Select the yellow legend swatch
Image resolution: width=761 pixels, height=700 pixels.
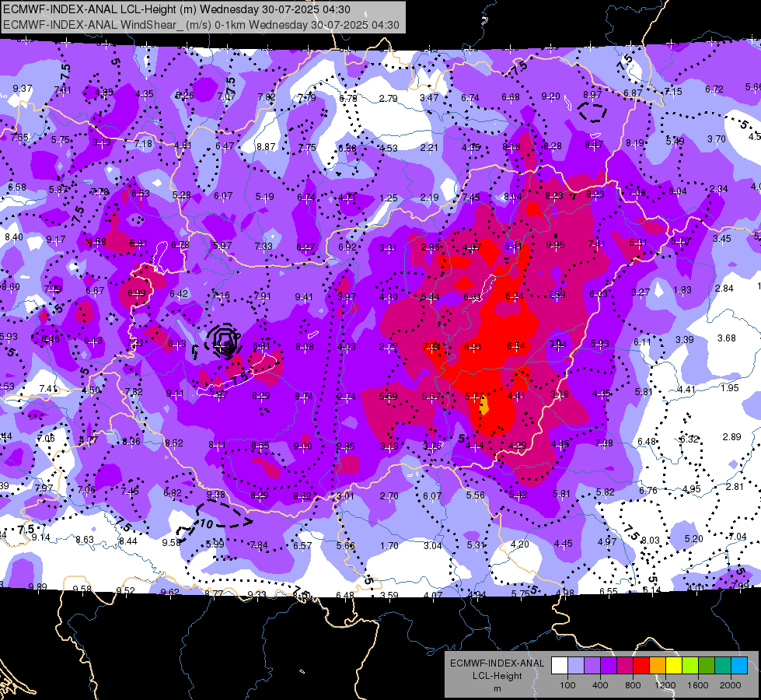pyautogui.click(x=674, y=666)
